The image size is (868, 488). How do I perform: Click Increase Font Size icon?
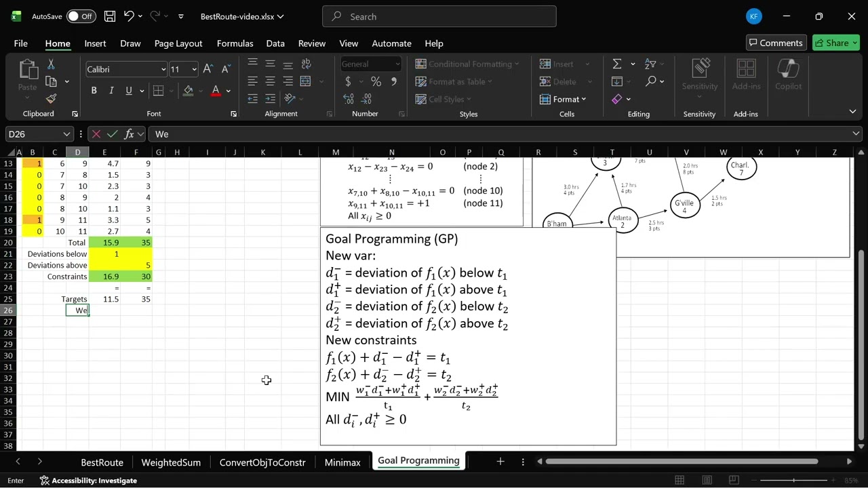click(x=208, y=69)
